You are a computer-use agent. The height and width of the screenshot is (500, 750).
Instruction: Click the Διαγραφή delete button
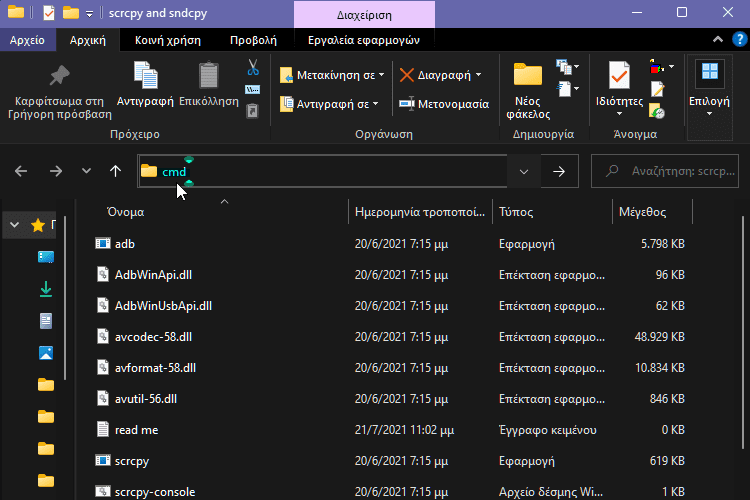pos(435,75)
